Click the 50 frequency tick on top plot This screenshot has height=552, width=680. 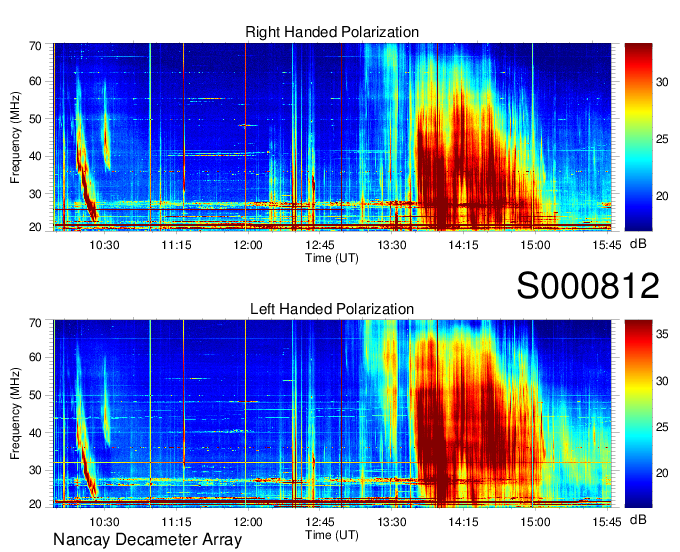pos(35,119)
